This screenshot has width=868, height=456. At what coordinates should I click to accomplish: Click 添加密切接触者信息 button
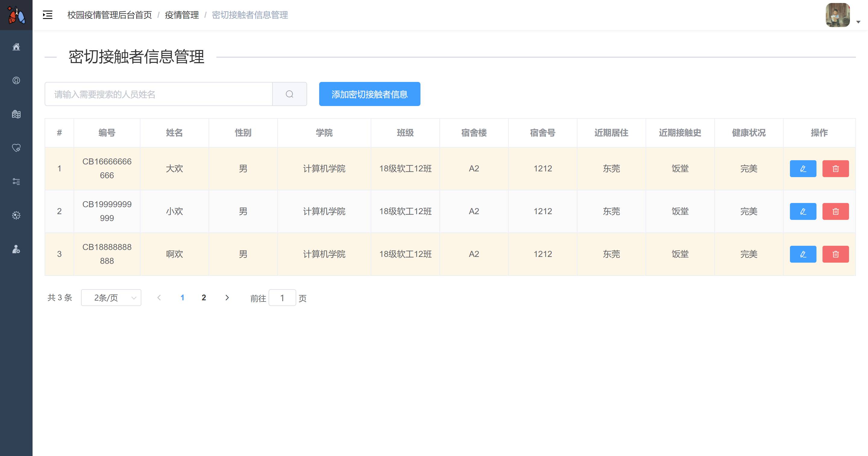tap(369, 94)
